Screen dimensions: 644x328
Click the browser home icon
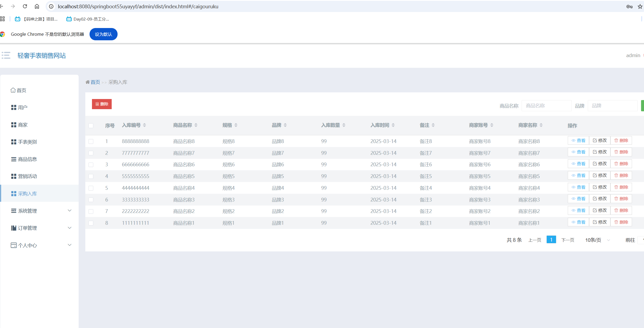pyautogui.click(x=37, y=6)
